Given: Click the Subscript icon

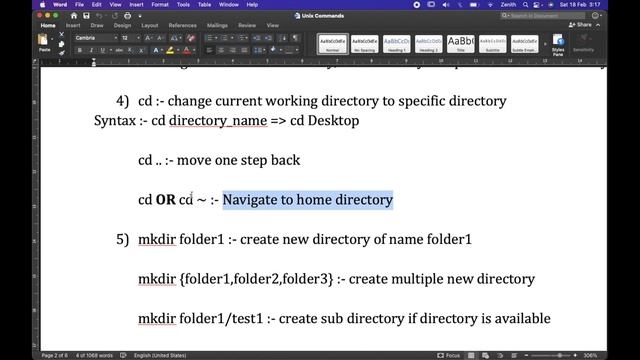Looking at the screenshot, I should point(130,50).
